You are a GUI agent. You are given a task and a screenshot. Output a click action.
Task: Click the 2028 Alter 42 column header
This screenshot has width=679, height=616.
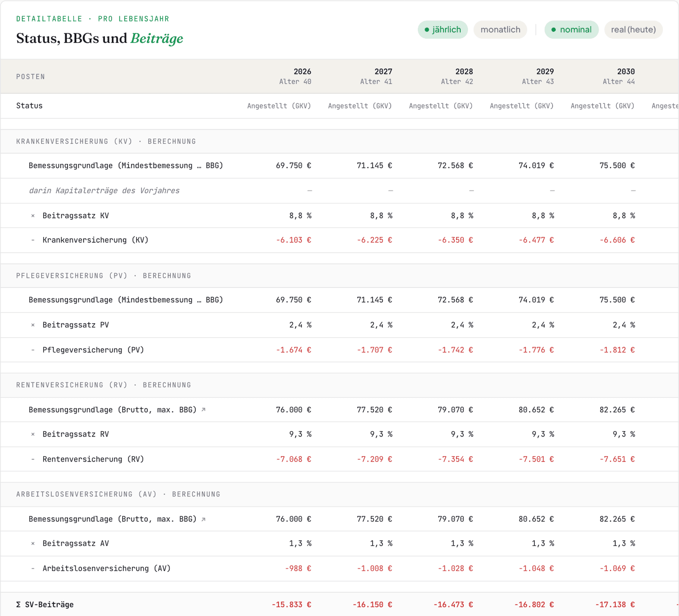coord(457,76)
